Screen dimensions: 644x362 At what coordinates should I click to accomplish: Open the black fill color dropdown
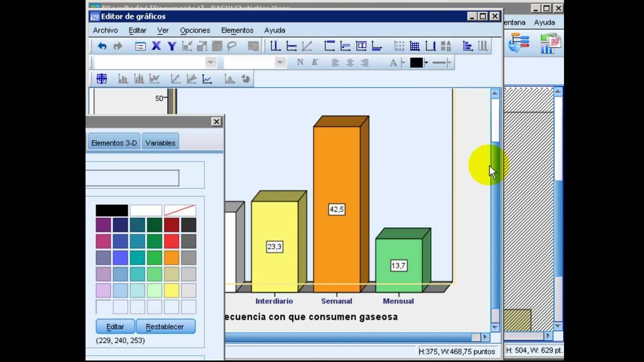(426, 63)
